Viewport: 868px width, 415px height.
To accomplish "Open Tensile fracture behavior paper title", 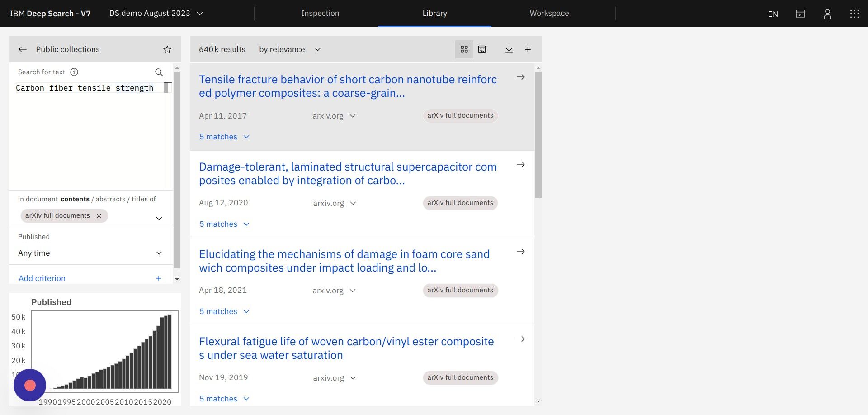I will [x=348, y=86].
